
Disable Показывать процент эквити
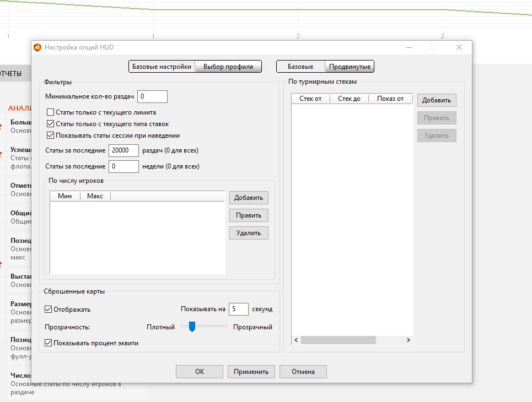click(48, 342)
